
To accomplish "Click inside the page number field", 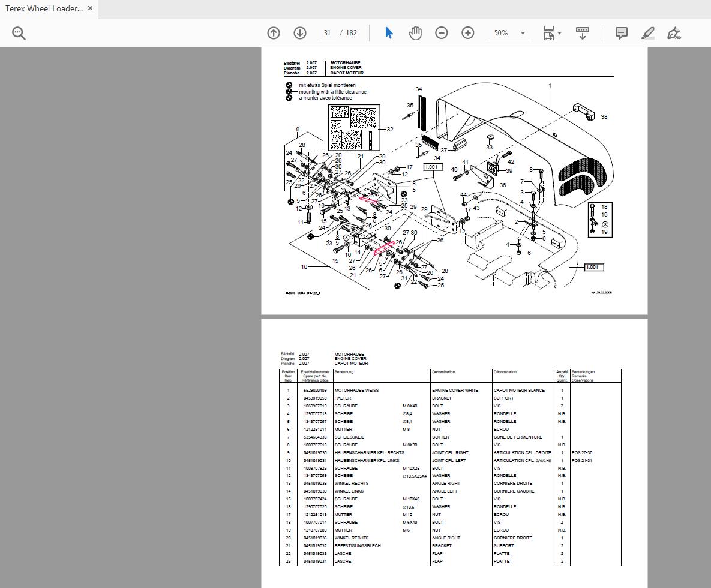I will (326, 33).
